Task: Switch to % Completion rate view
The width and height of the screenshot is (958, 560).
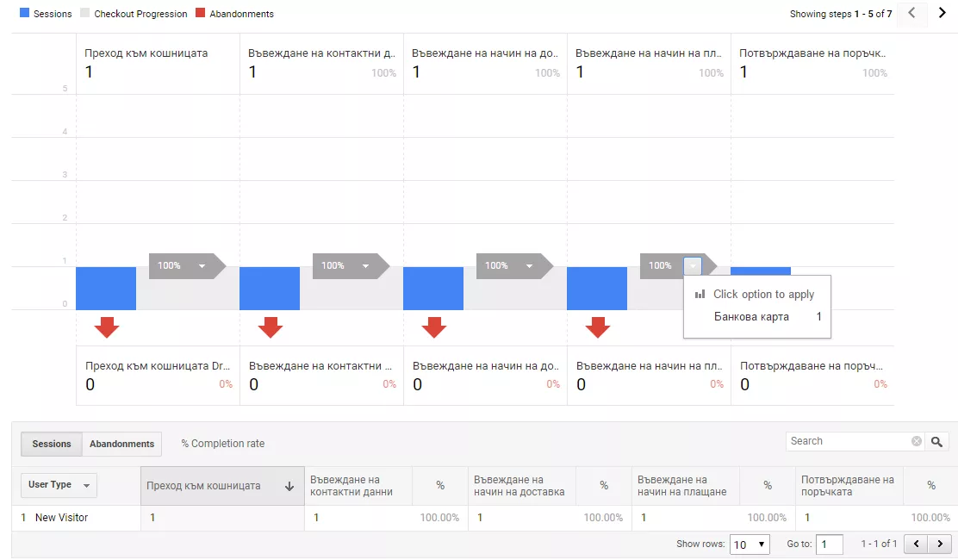Action: pyautogui.click(x=222, y=444)
